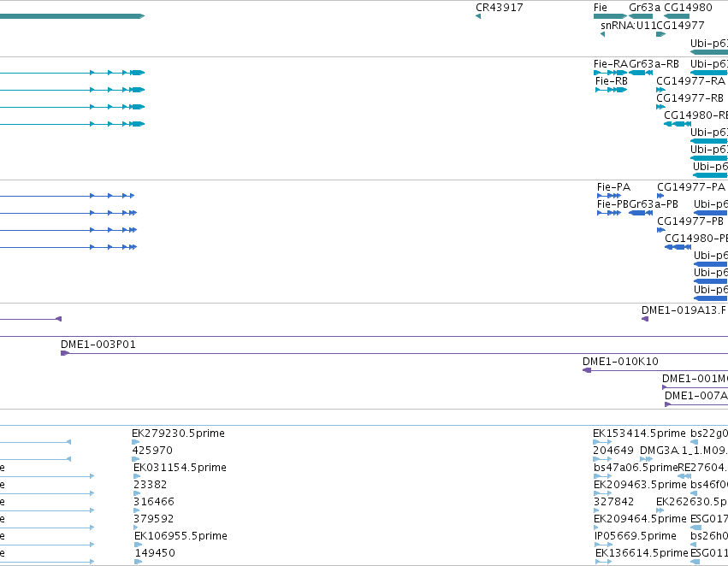728x566 pixels.
Task: Click the Fie-PA protein label
Action: (x=613, y=187)
